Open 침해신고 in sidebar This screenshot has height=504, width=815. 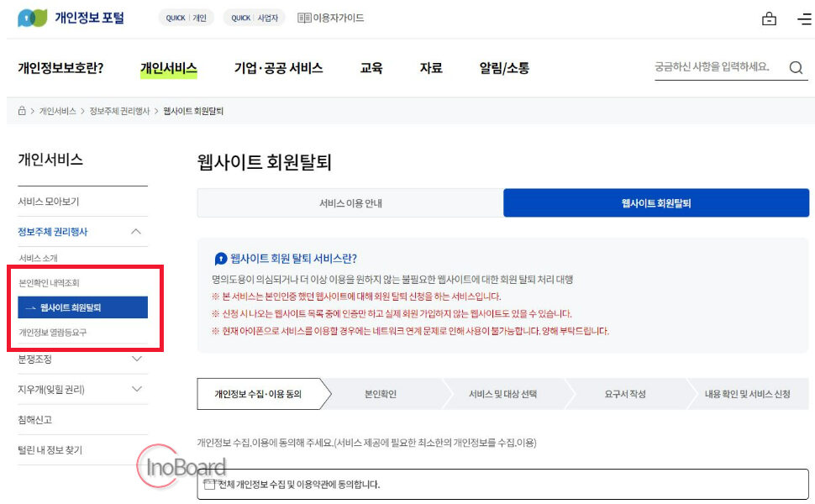coord(34,420)
